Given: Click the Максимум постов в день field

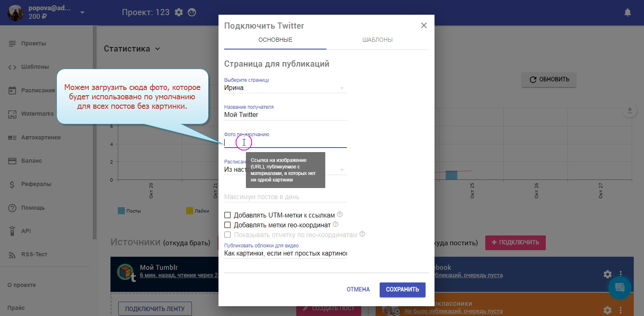Looking at the screenshot, I should click(x=285, y=197).
